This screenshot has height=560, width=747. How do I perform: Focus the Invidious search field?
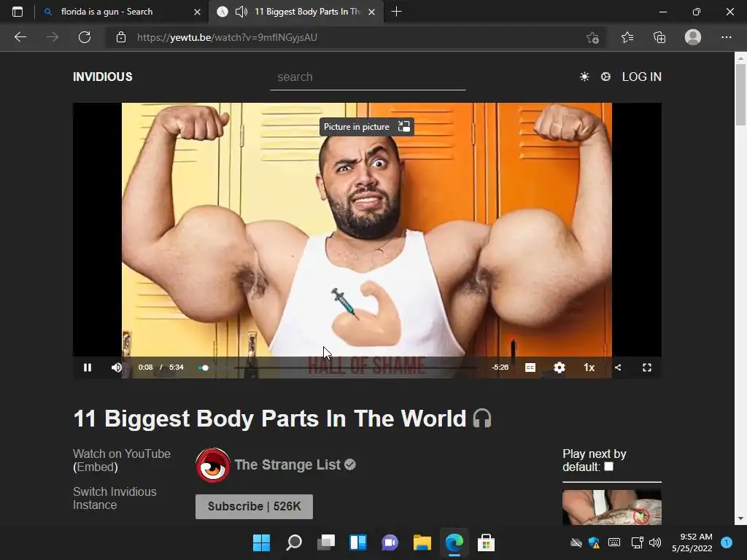(x=368, y=77)
